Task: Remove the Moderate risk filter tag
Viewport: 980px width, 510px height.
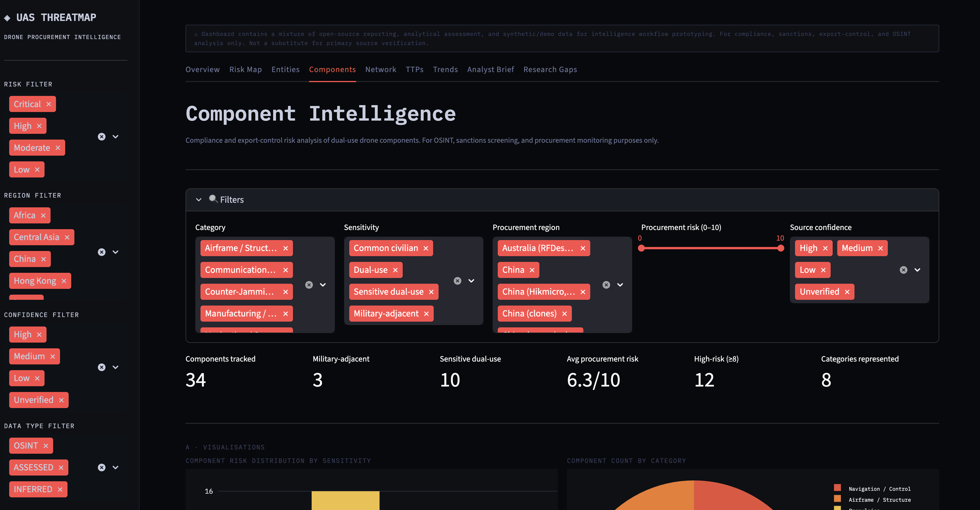Action: pyautogui.click(x=58, y=148)
